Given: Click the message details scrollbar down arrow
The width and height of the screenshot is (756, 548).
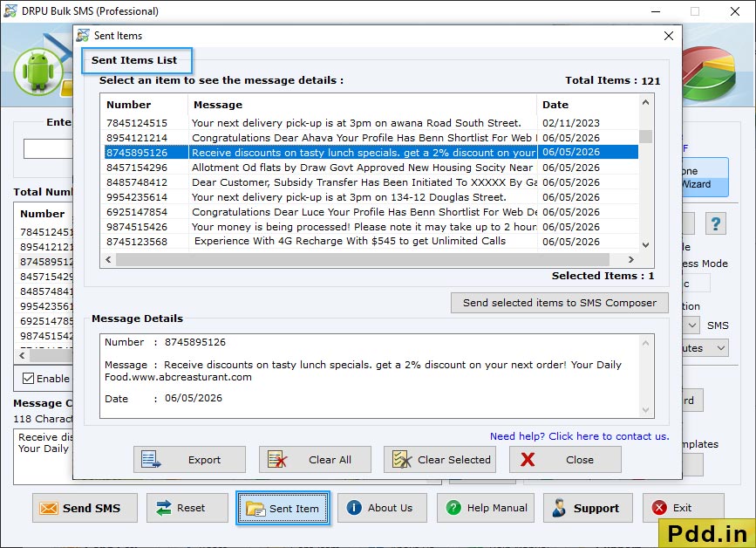Looking at the screenshot, I should (645, 410).
